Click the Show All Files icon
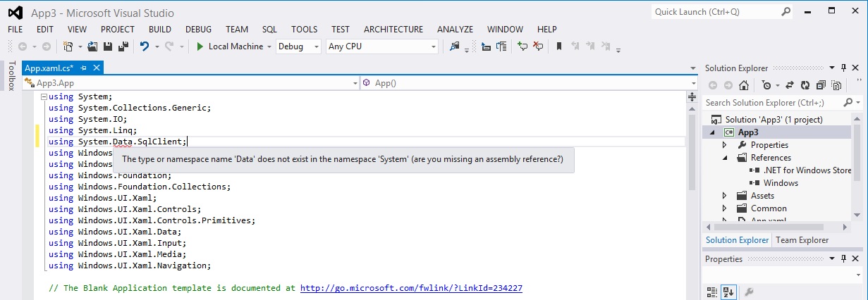Screen dimensions: 868x300 pos(836,85)
